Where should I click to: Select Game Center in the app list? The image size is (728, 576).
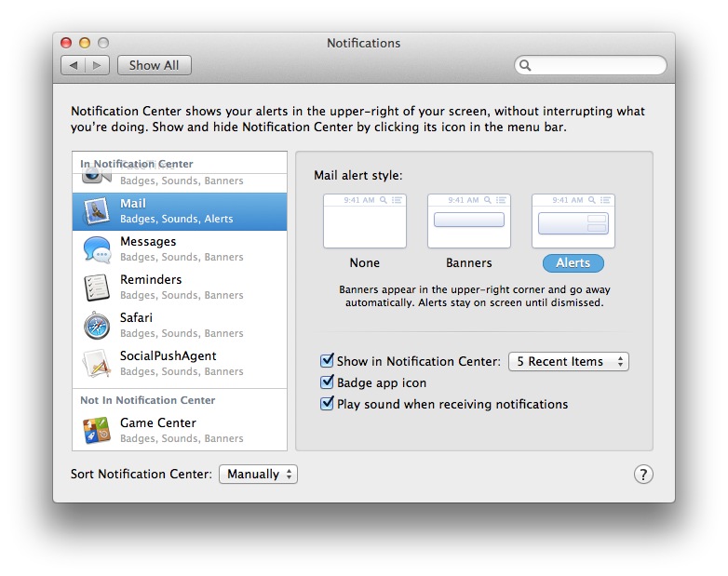(x=180, y=431)
